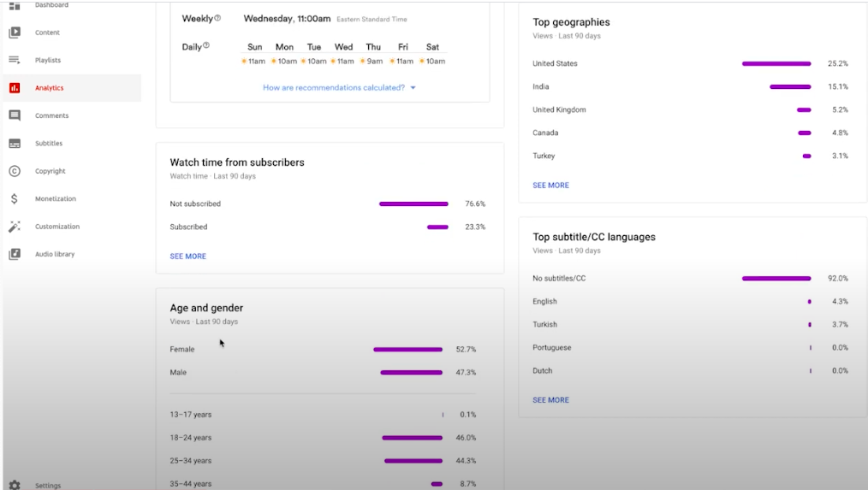The image size is (868, 490).
Task: Click SEE MORE under Top geographies
Action: [550, 186]
